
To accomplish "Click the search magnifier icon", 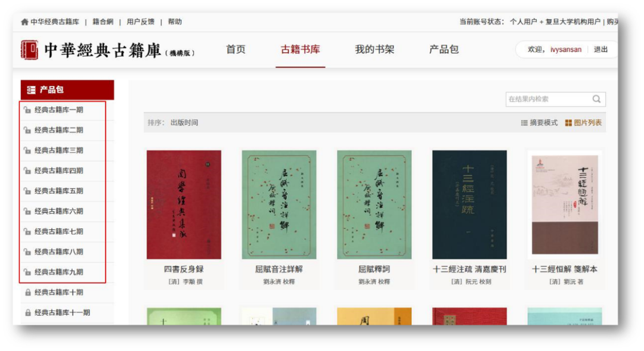I will pyautogui.click(x=596, y=99).
